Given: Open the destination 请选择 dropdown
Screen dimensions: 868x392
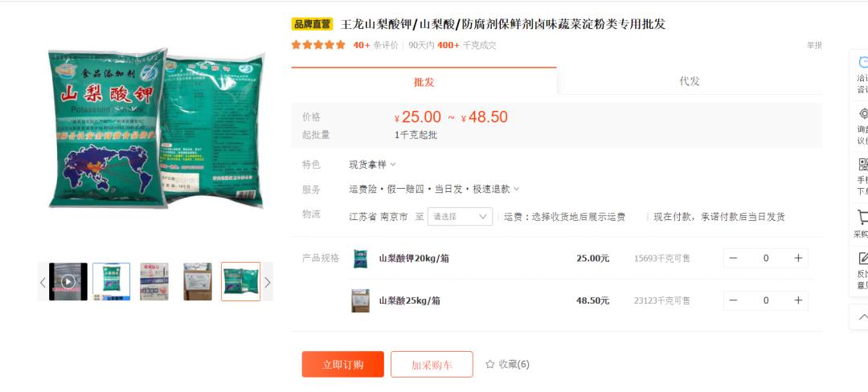Looking at the screenshot, I should point(460,217).
